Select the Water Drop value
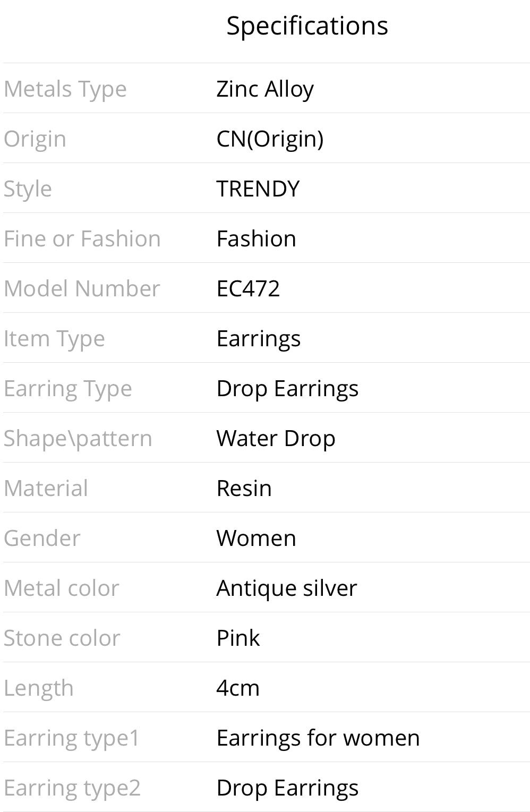 tap(276, 439)
